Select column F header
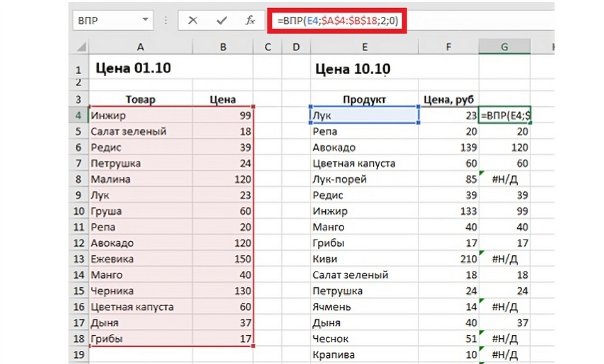This screenshot has width=604, height=364. point(448,47)
